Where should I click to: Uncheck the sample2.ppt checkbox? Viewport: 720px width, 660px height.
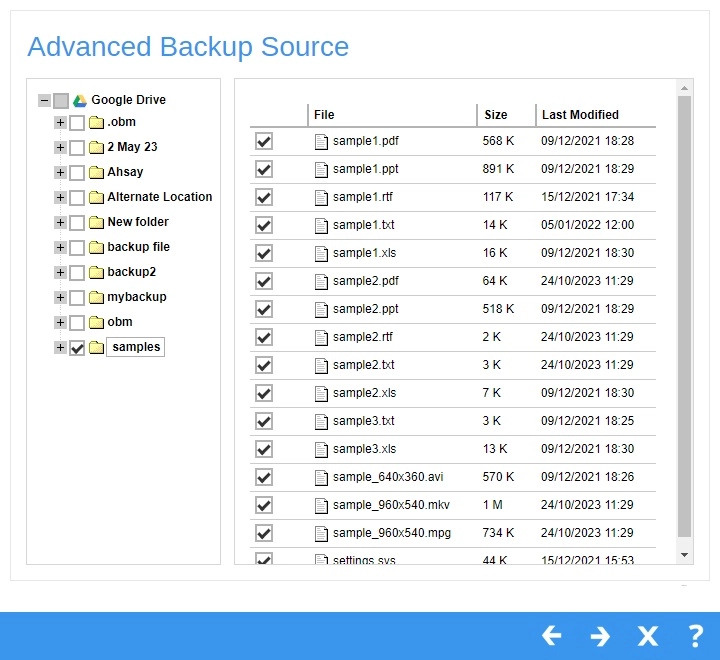pyautogui.click(x=264, y=309)
